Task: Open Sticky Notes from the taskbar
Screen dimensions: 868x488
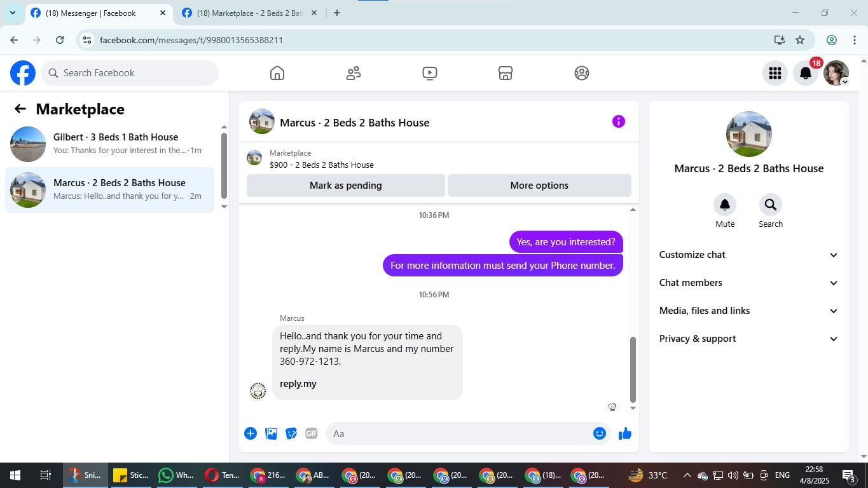Action: (x=132, y=475)
